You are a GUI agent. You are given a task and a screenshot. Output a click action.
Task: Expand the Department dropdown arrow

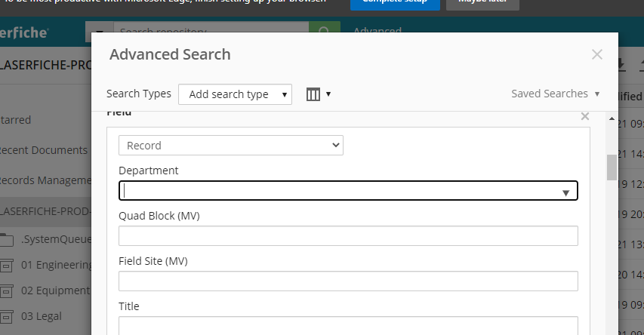[565, 192]
